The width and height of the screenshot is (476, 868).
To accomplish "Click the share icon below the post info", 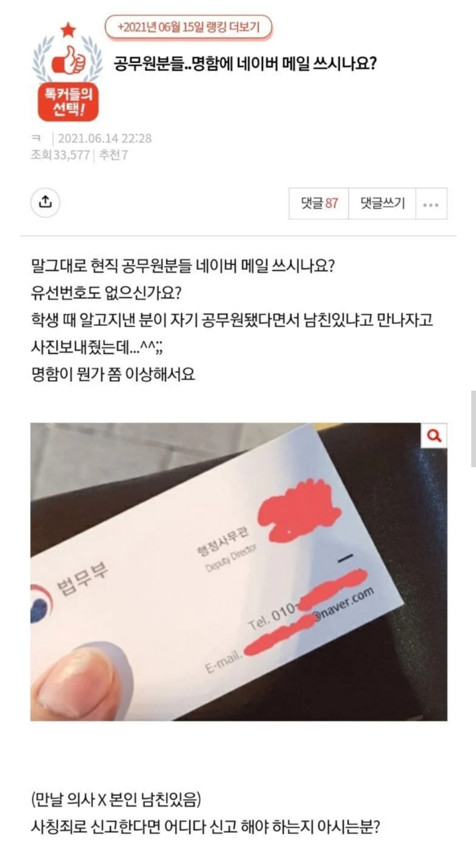I will 45,202.
